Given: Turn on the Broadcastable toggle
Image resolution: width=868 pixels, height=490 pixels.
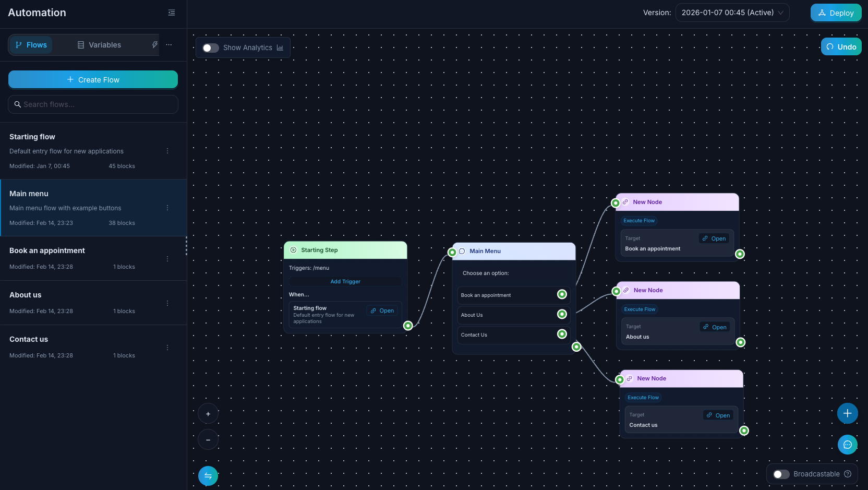Looking at the screenshot, I should click(x=780, y=474).
